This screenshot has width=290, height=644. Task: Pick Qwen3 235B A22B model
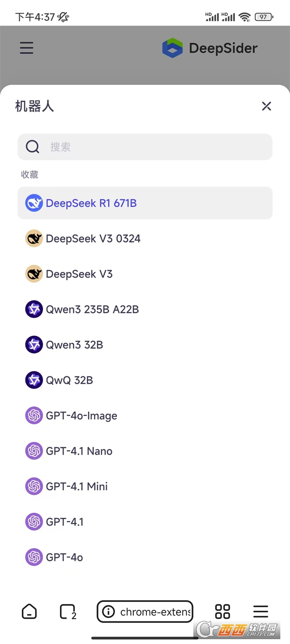click(92, 310)
